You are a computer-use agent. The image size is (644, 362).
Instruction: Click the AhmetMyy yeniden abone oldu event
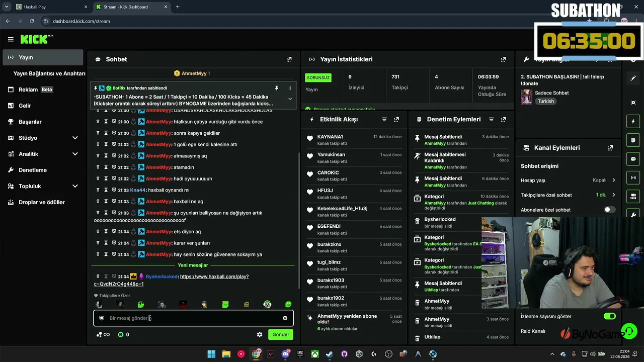(355, 322)
